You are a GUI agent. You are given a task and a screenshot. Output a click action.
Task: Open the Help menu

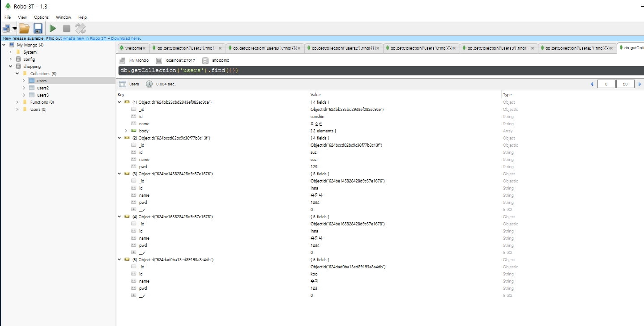(82, 17)
